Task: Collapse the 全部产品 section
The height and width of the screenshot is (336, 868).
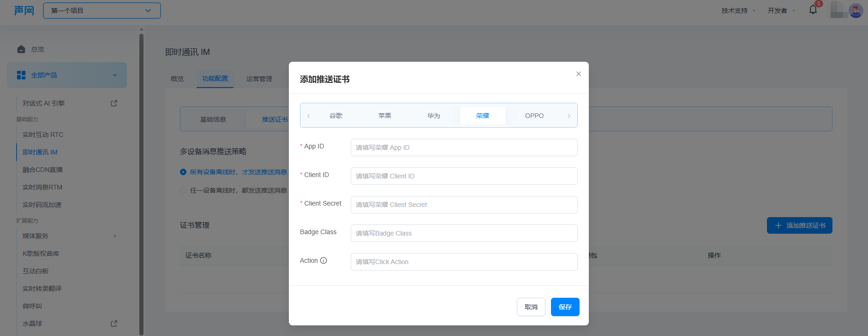Action: coord(115,75)
